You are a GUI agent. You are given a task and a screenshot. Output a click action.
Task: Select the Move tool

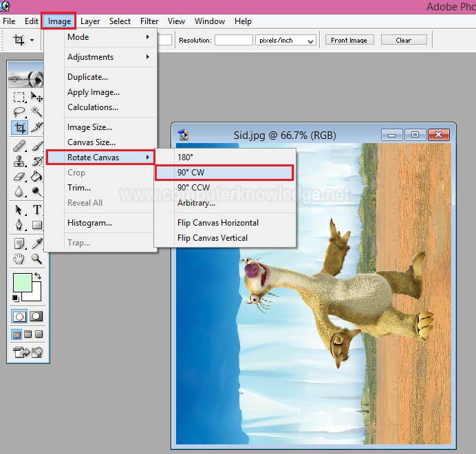tap(36, 97)
